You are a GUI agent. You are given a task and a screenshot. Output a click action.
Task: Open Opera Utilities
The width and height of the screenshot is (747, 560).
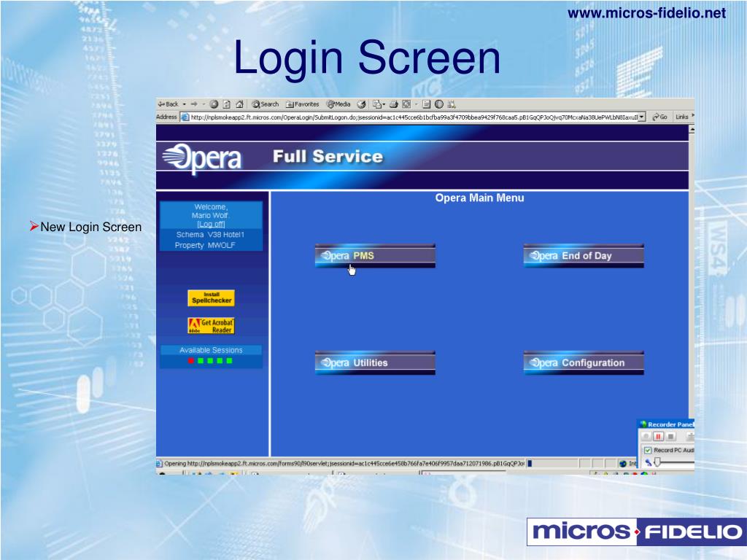(375, 363)
